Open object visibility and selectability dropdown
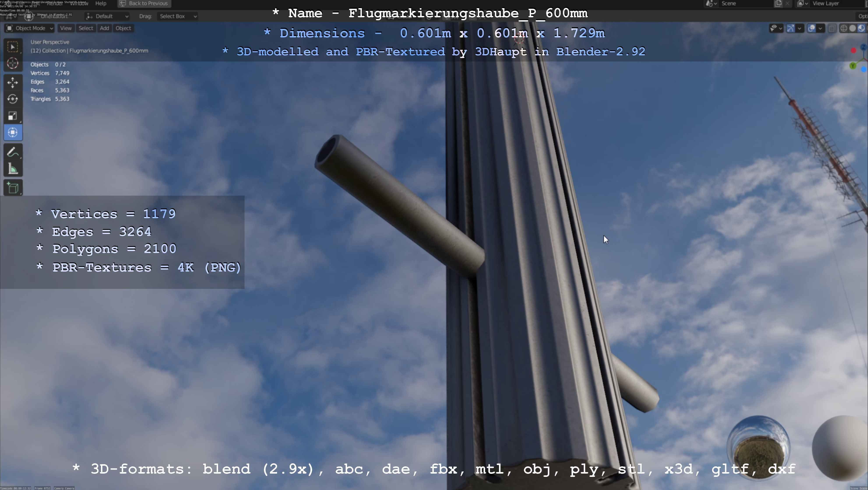This screenshot has height=490, width=868. (776, 28)
